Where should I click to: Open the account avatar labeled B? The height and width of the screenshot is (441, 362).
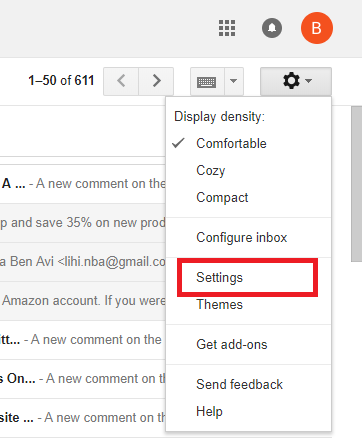coord(317,28)
